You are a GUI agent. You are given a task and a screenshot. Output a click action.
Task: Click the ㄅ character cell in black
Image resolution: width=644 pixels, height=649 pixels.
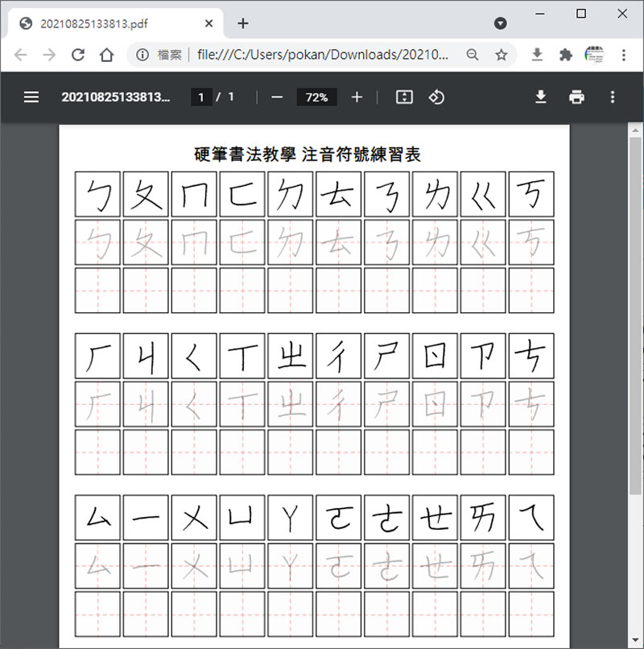tap(97, 194)
